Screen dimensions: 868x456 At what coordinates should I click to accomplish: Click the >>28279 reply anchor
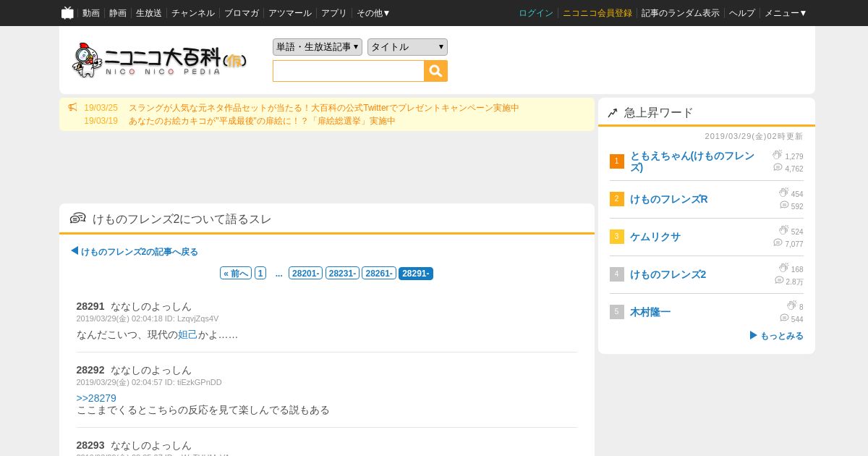96,398
